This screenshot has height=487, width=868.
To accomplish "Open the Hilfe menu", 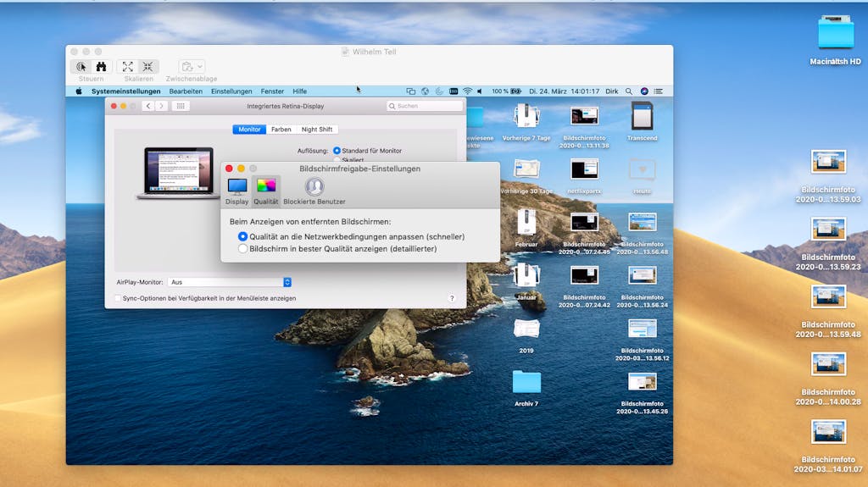I will 299,91.
